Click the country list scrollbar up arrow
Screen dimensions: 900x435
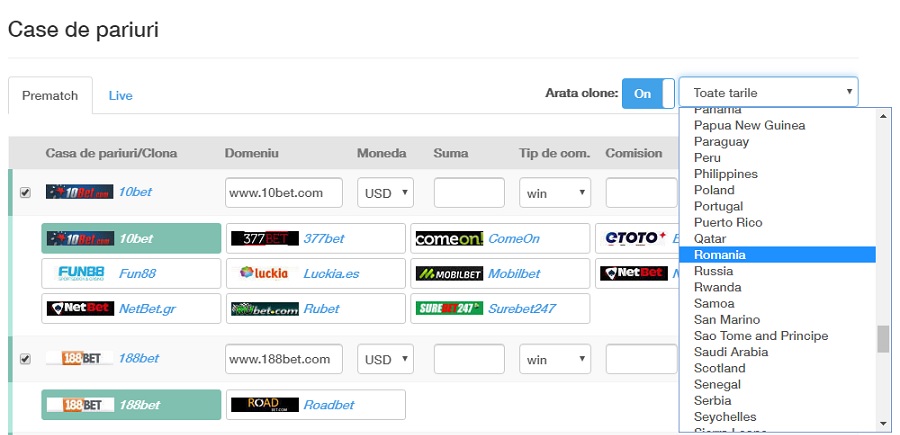coord(883,115)
